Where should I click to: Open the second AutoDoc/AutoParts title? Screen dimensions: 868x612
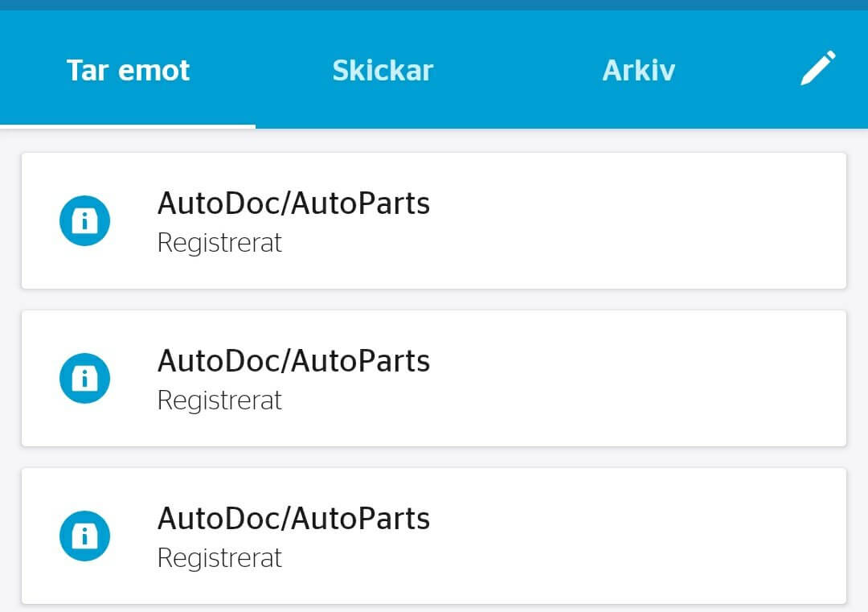(x=293, y=360)
